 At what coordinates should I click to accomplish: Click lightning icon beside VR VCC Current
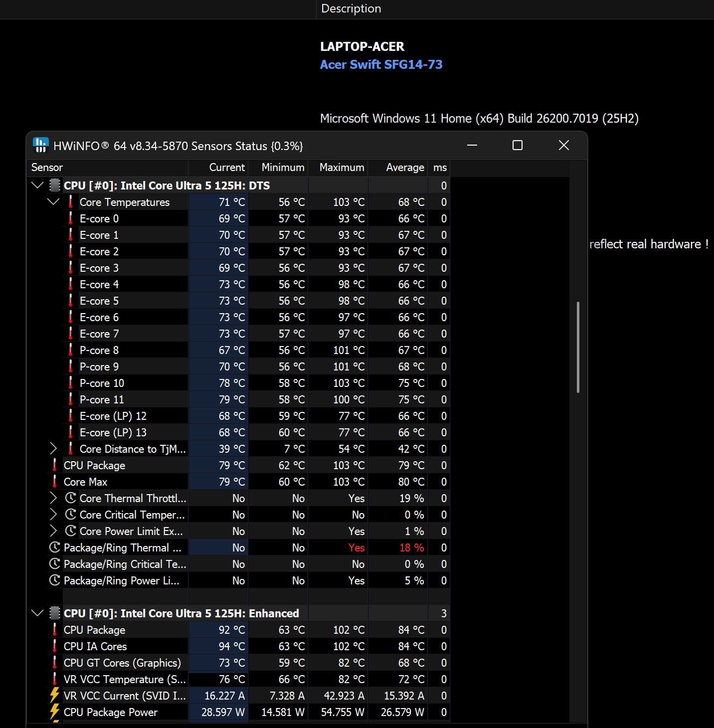tap(55, 696)
